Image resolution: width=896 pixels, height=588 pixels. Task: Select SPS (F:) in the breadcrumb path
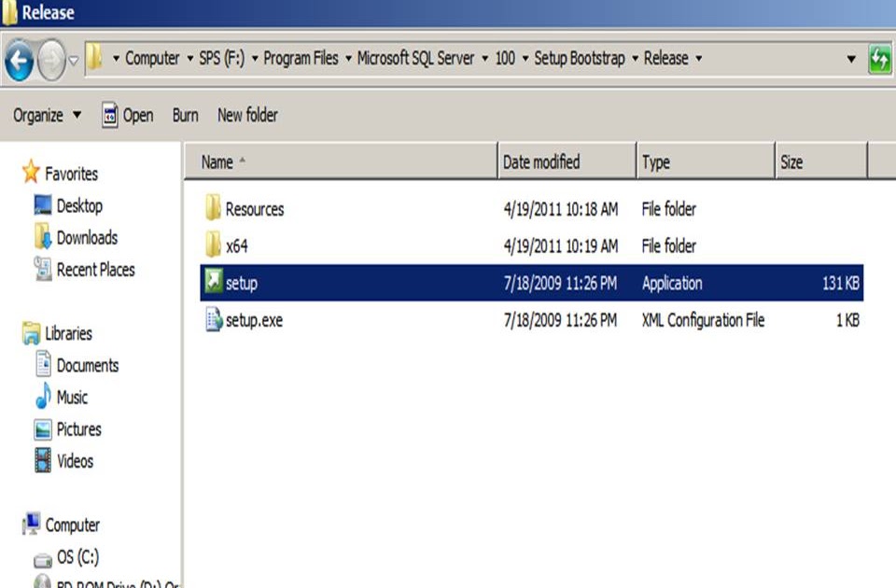[x=222, y=58]
